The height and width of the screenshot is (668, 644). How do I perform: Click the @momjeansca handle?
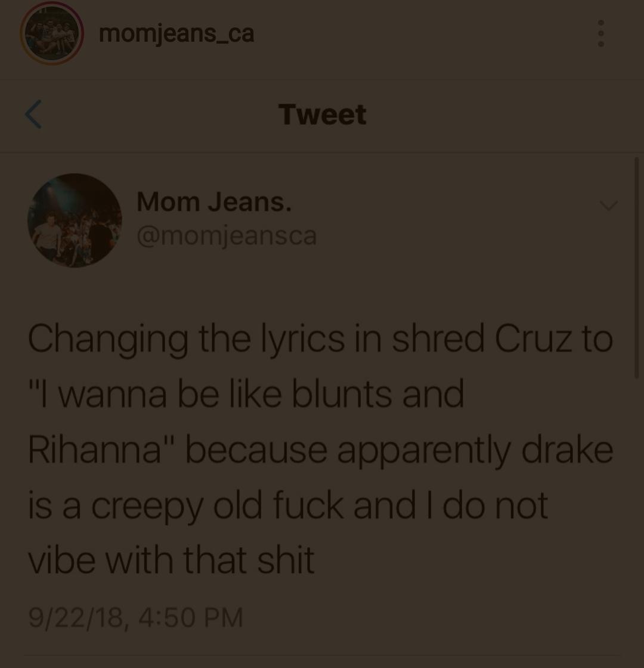[x=227, y=235]
